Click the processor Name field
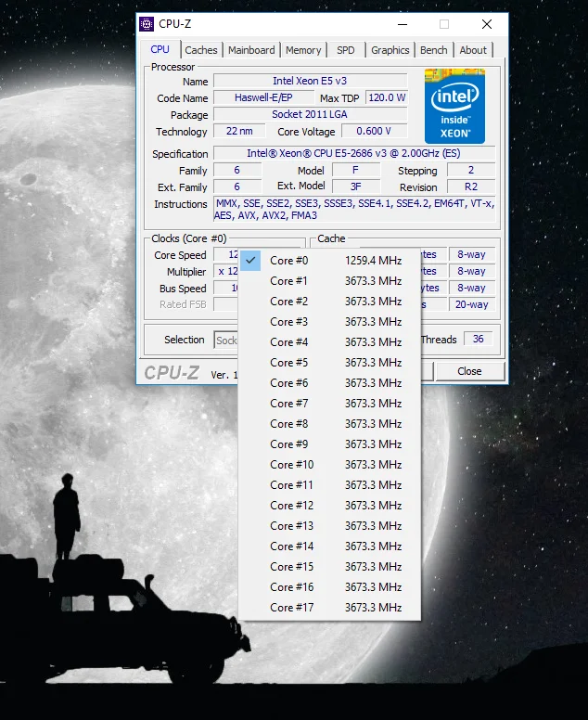588x720 pixels. click(x=310, y=82)
